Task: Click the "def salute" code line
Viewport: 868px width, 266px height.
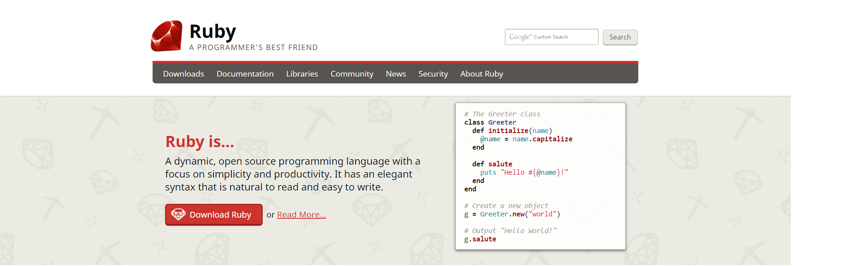Action: click(492, 164)
